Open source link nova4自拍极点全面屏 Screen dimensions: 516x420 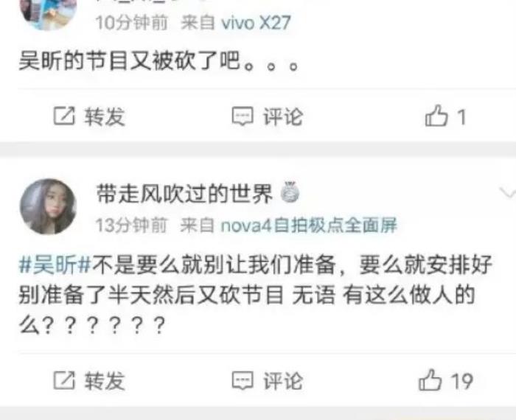[x=309, y=225]
